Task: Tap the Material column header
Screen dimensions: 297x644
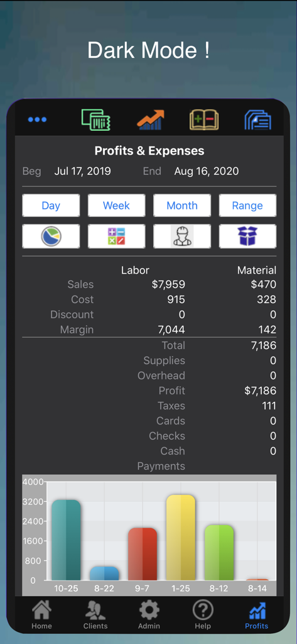Action: [257, 270]
